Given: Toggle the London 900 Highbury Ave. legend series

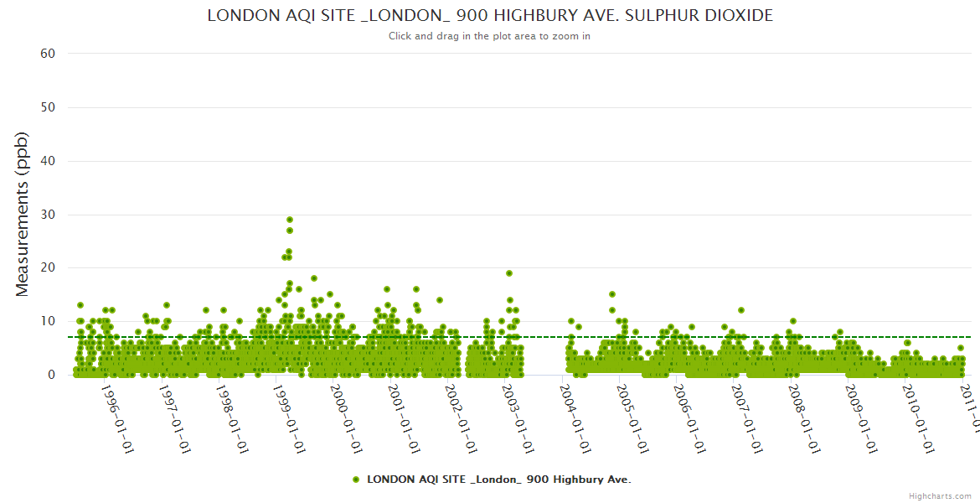Looking at the screenshot, I should [x=498, y=480].
